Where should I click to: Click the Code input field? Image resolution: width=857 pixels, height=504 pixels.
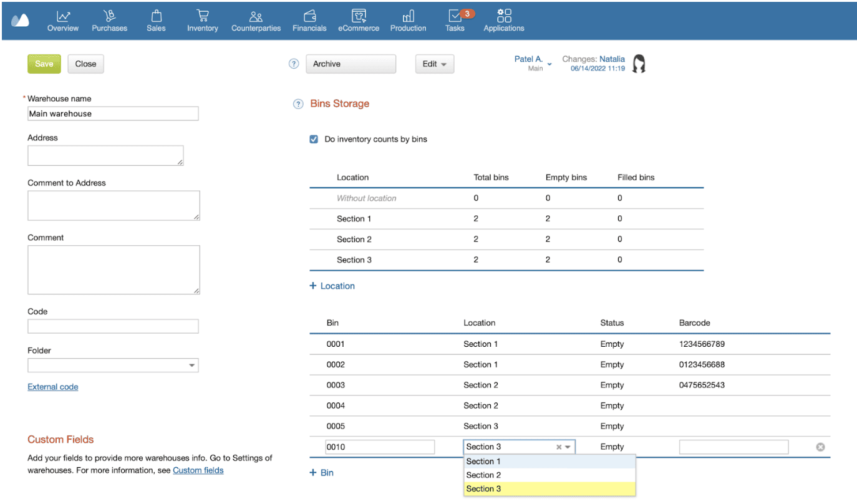click(x=113, y=326)
